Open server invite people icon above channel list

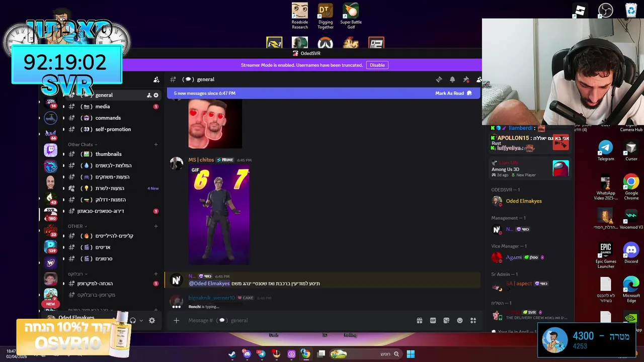(156, 79)
